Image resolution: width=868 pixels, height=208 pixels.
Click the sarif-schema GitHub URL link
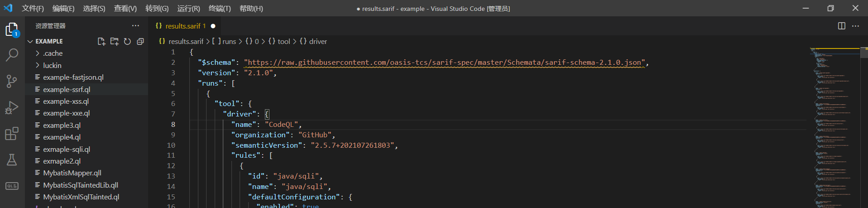coord(445,63)
